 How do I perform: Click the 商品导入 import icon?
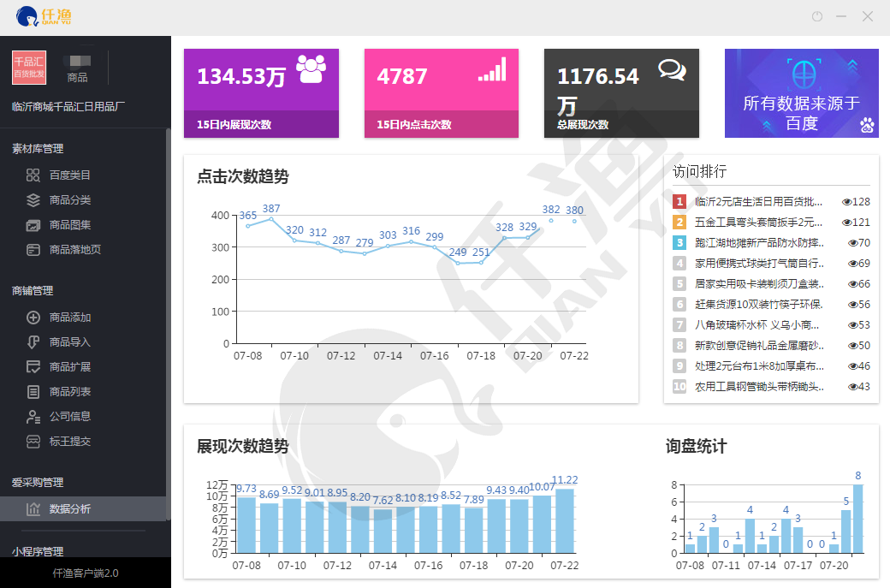pos(33,342)
